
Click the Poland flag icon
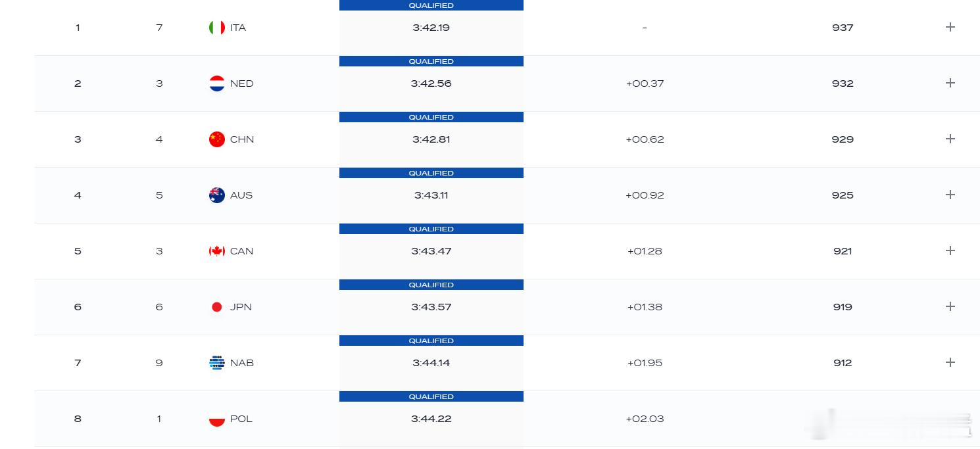point(216,419)
